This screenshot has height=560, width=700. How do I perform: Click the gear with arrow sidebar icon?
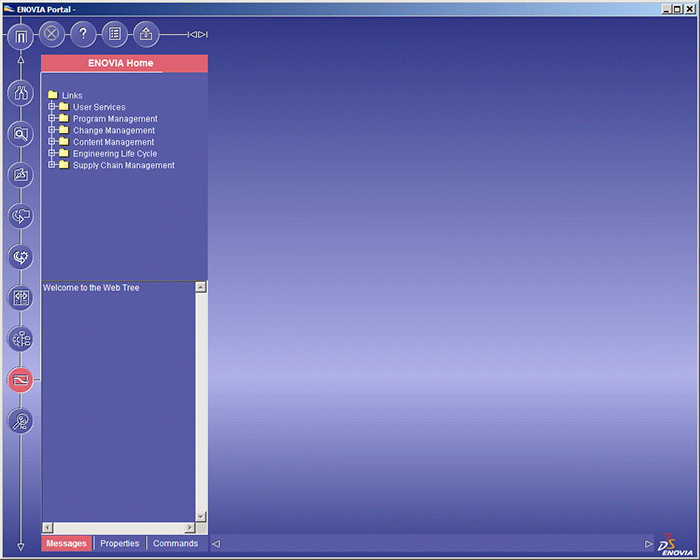[x=21, y=257]
